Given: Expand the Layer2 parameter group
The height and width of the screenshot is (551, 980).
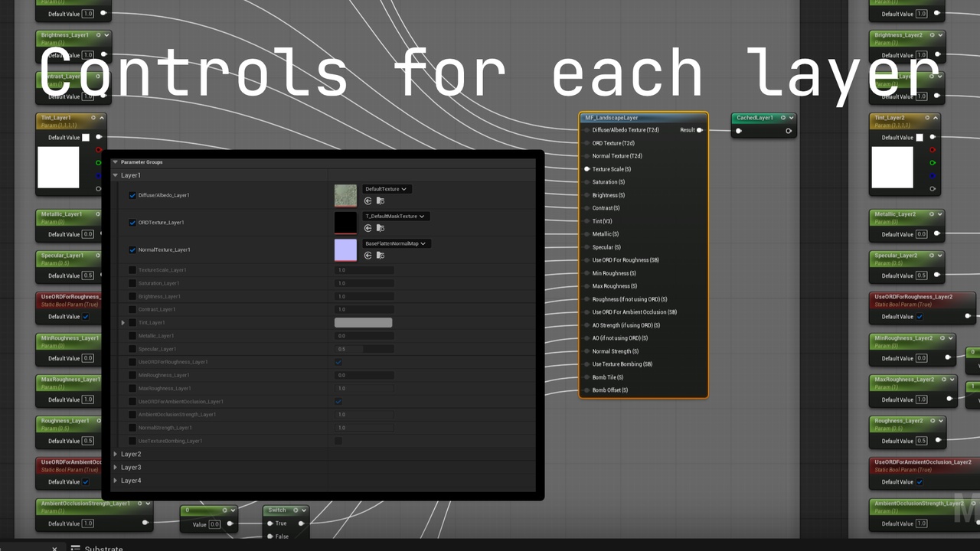Looking at the screenshot, I should pos(116,454).
